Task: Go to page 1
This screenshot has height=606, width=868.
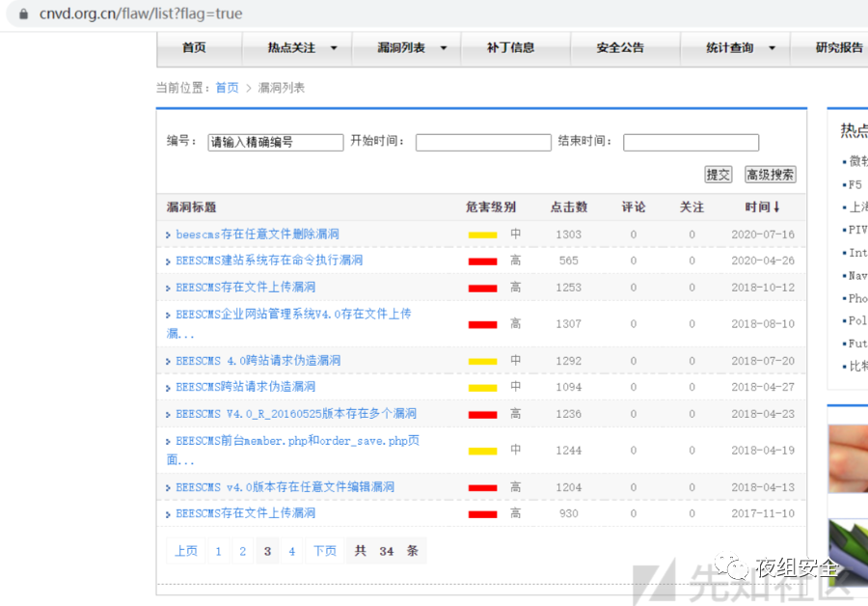Action: 219,551
